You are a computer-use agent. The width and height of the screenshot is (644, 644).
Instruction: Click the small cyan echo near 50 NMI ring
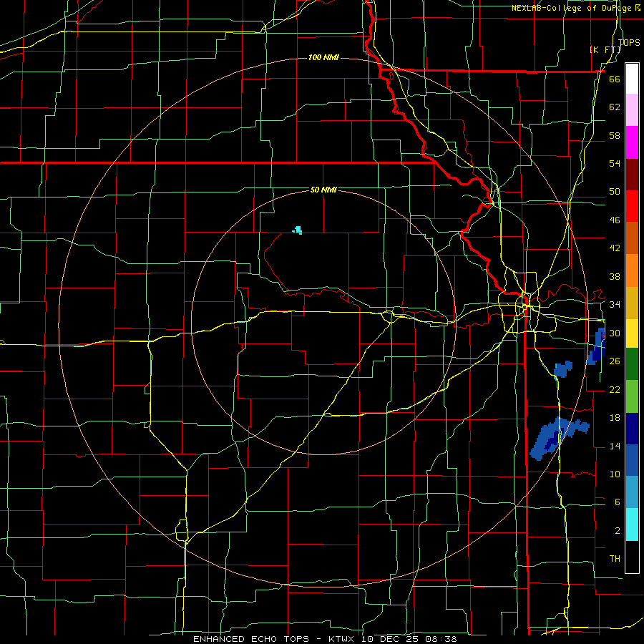point(298,230)
